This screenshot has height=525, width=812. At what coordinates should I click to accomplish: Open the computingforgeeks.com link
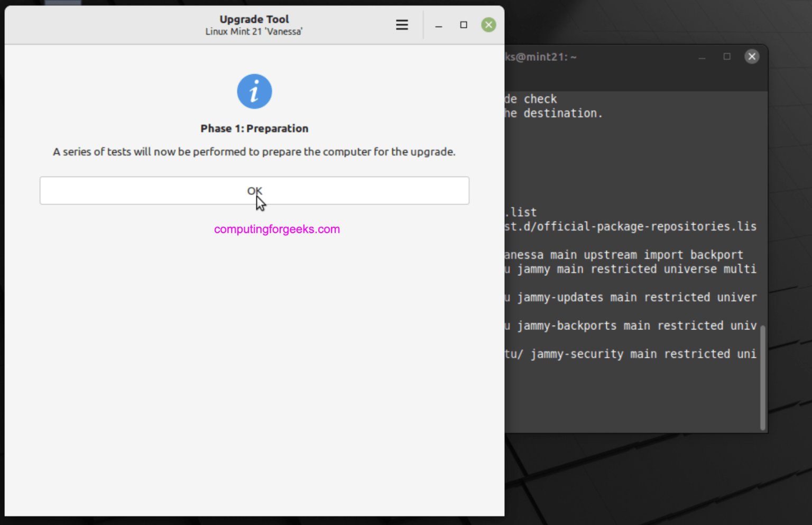pos(276,228)
